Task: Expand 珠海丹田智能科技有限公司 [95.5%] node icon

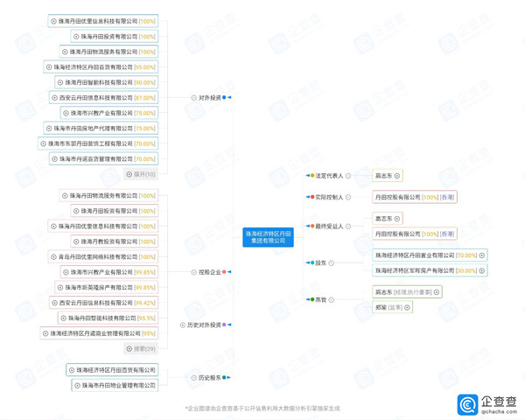Action: (64, 318)
